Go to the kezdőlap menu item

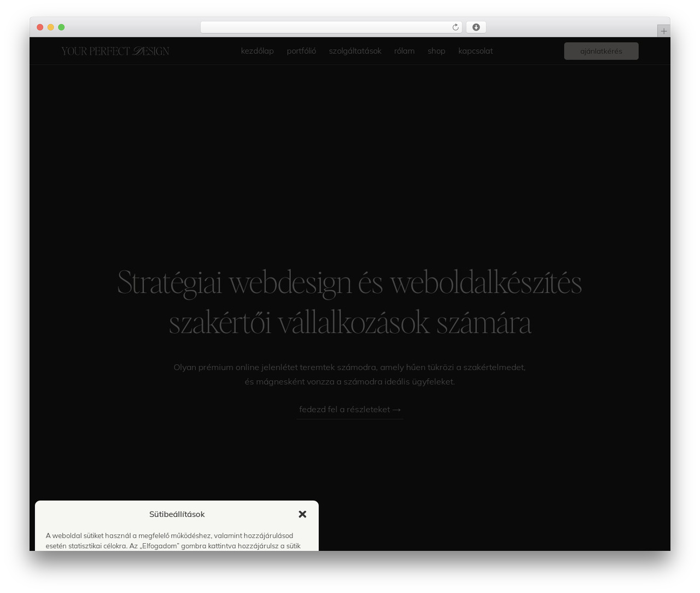(257, 51)
